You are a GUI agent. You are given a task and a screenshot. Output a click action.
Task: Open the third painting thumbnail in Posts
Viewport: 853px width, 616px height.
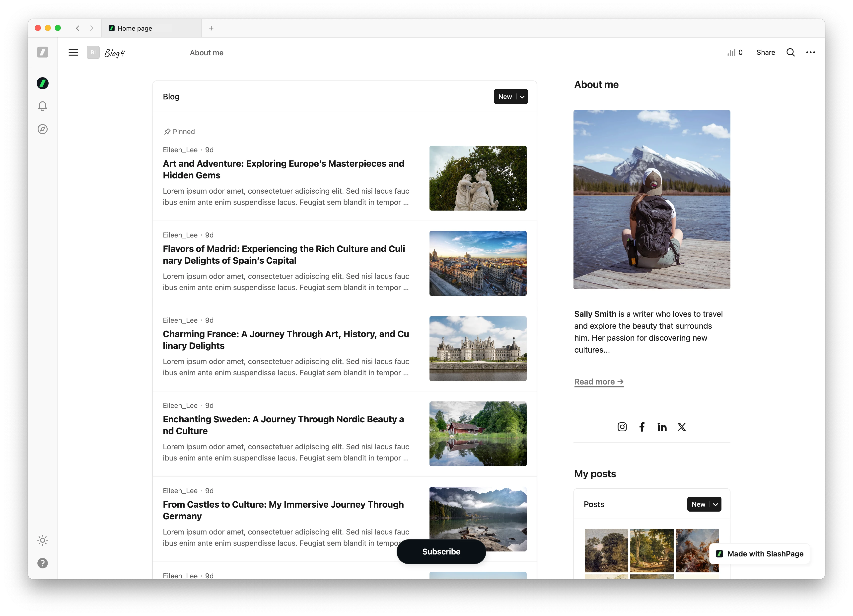pos(697,550)
